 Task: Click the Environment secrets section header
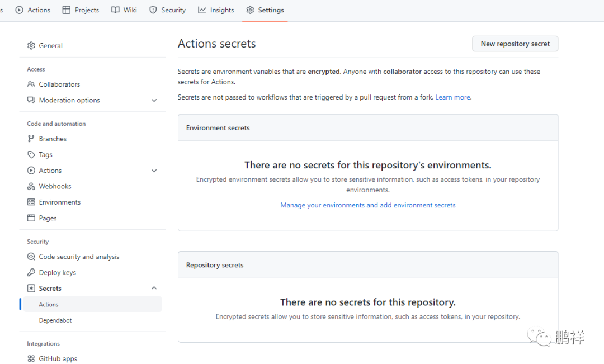368,128
